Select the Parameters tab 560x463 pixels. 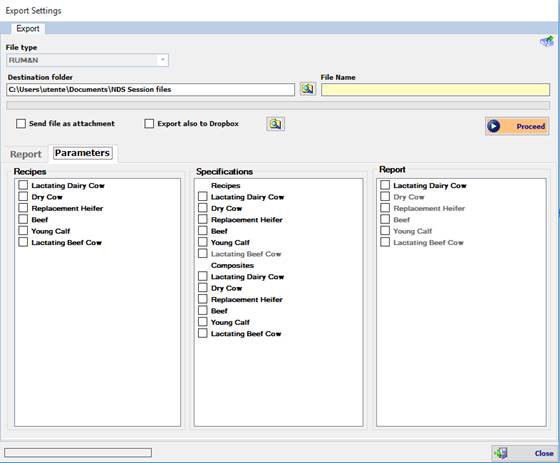[82, 153]
